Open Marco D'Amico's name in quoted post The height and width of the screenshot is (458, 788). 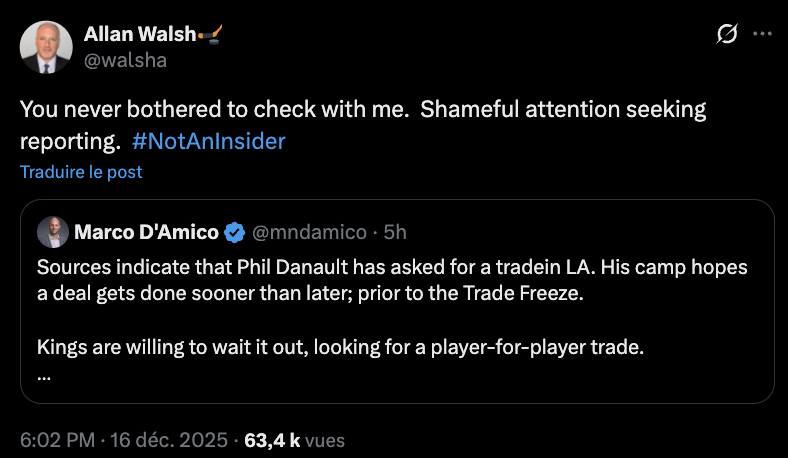146,233
